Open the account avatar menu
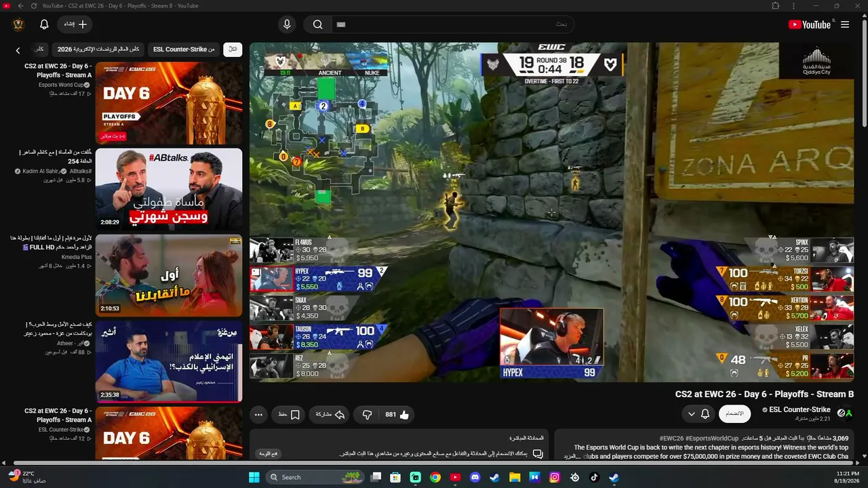This screenshot has width=868, height=488. pos(18,24)
